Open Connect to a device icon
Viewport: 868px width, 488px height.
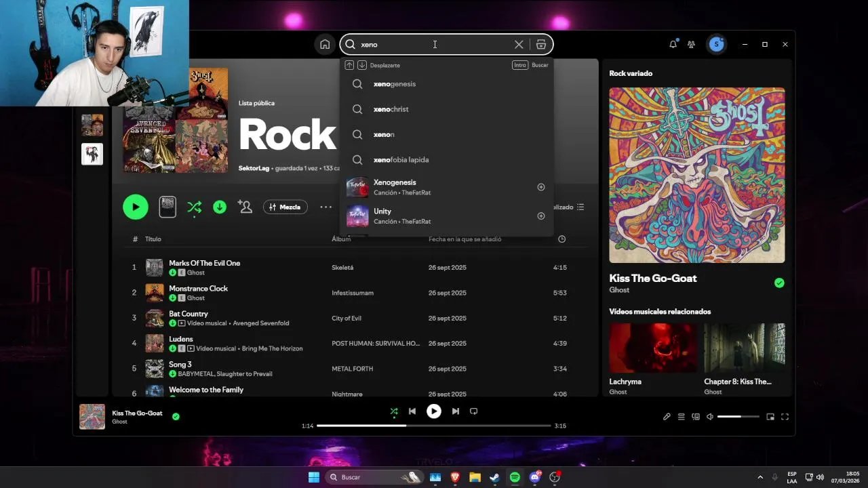point(696,417)
